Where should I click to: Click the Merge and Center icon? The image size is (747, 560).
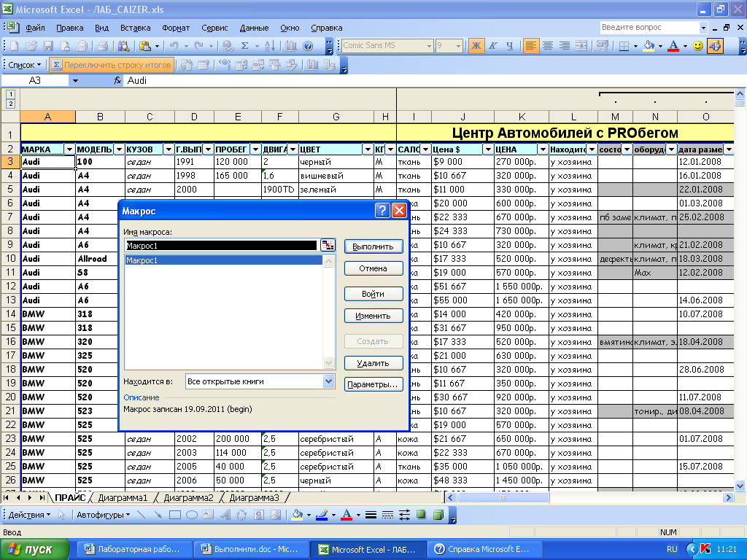581,46
